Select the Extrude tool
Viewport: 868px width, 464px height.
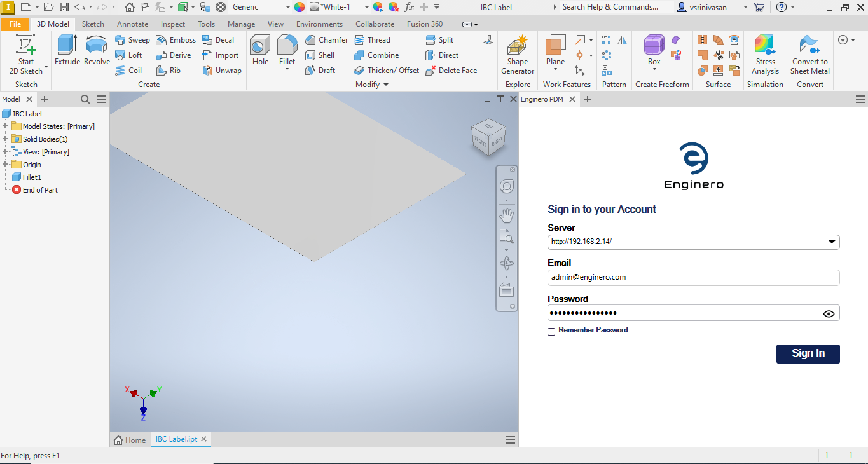point(67,50)
